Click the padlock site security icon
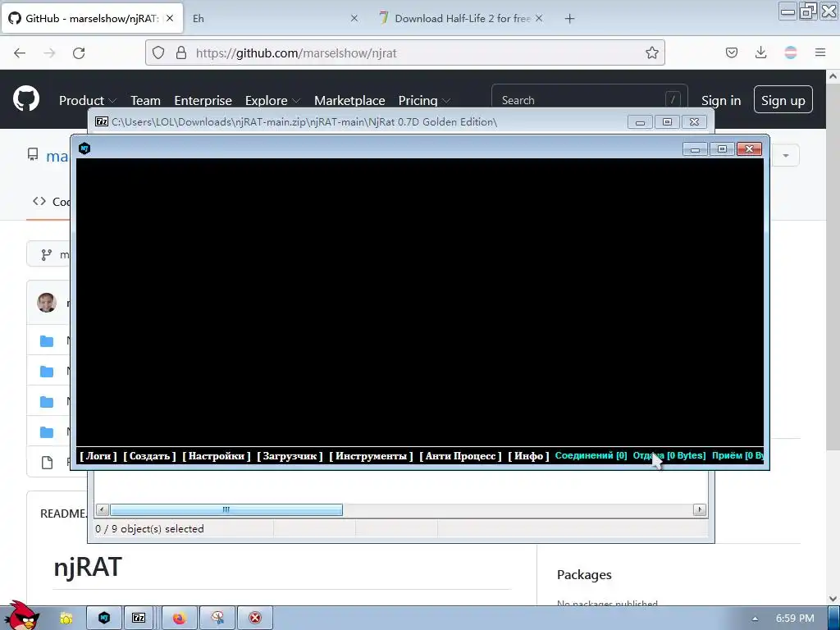This screenshot has width=840, height=630. coord(181,52)
